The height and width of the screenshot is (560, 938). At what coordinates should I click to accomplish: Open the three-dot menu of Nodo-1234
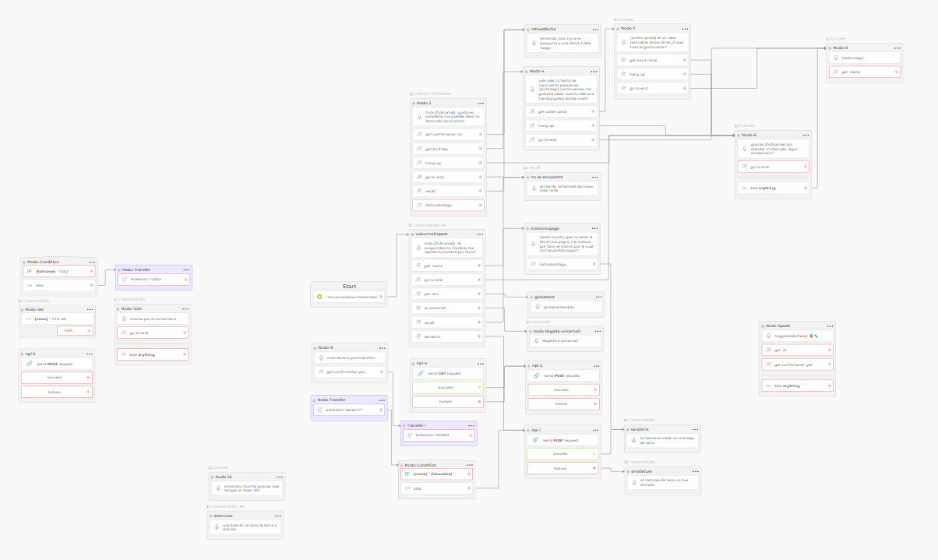185,308
